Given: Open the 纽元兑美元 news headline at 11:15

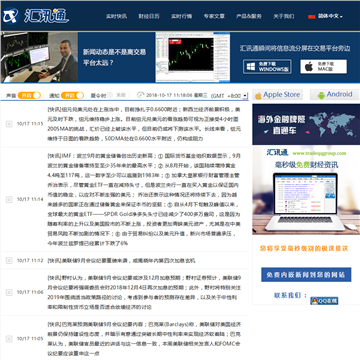Looking at the screenshot, I should (x=144, y=124).
